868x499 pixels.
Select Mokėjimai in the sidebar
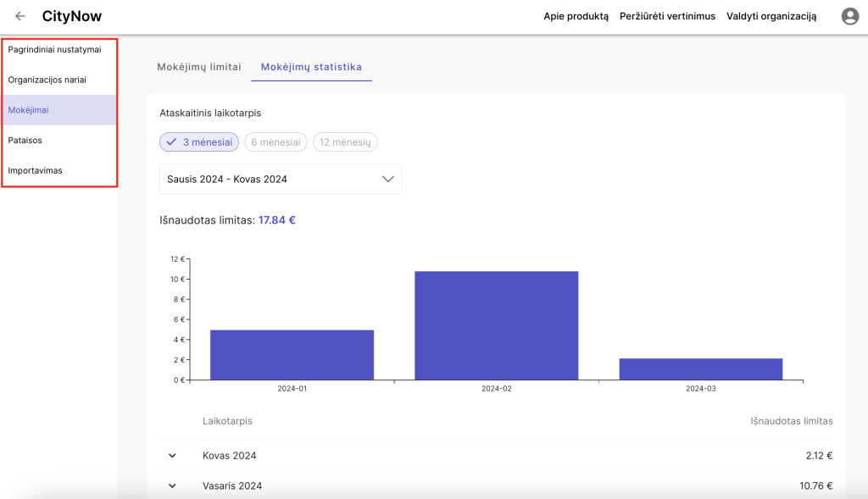coord(28,110)
